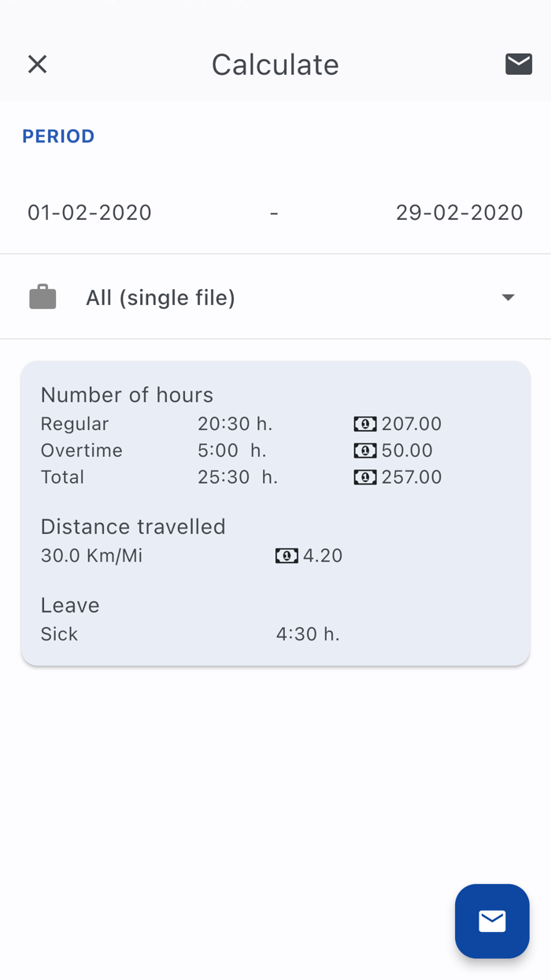Tap the blue envelope floating action button
The width and height of the screenshot is (551, 980).
point(492,921)
